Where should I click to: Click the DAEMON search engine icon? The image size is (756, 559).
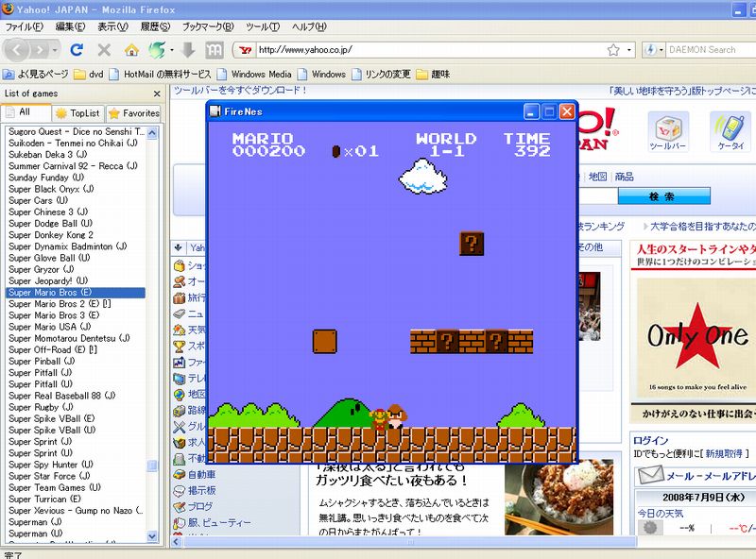coord(650,50)
